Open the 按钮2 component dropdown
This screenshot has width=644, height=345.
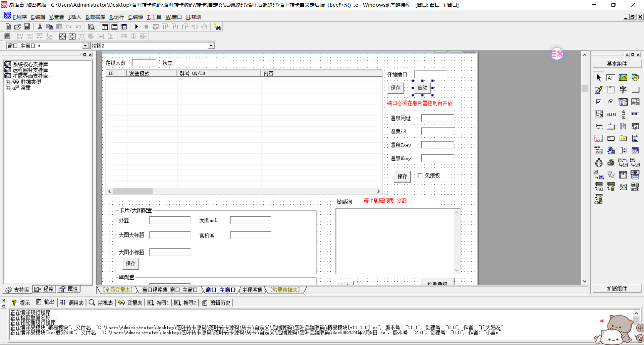pyautogui.click(x=211, y=46)
